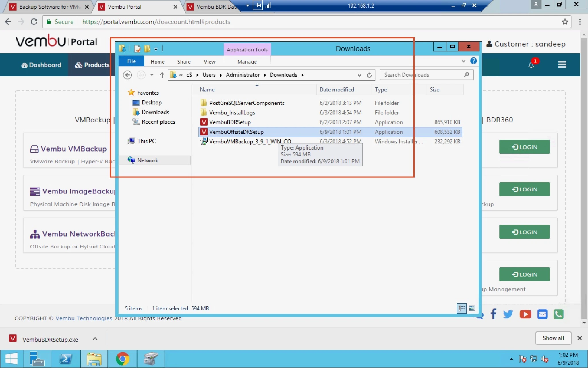Expand the Explorer ribbon chevron
The width and height of the screenshot is (588, 368).
click(x=463, y=61)
